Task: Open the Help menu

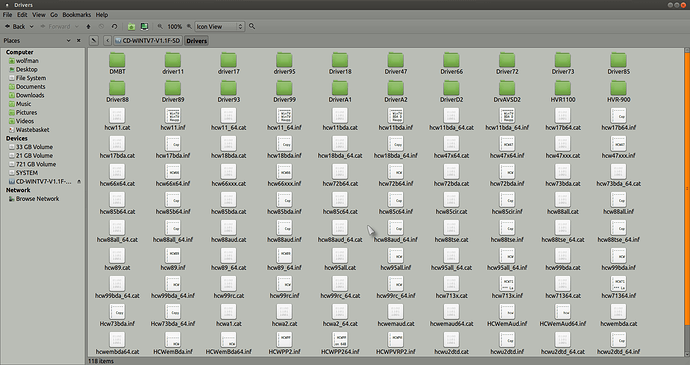Action: (102, 15)
